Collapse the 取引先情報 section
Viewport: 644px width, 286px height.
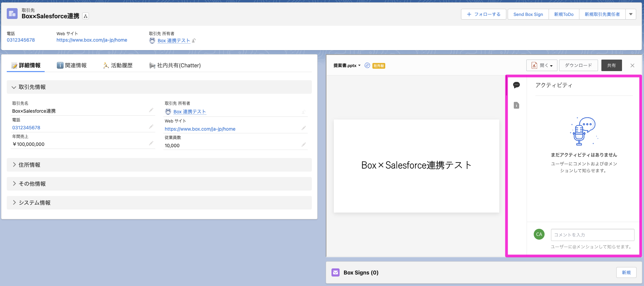(159, 87)
